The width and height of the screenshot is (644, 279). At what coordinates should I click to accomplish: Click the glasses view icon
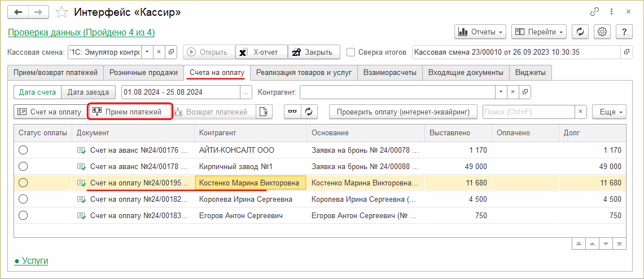[291, 112]
